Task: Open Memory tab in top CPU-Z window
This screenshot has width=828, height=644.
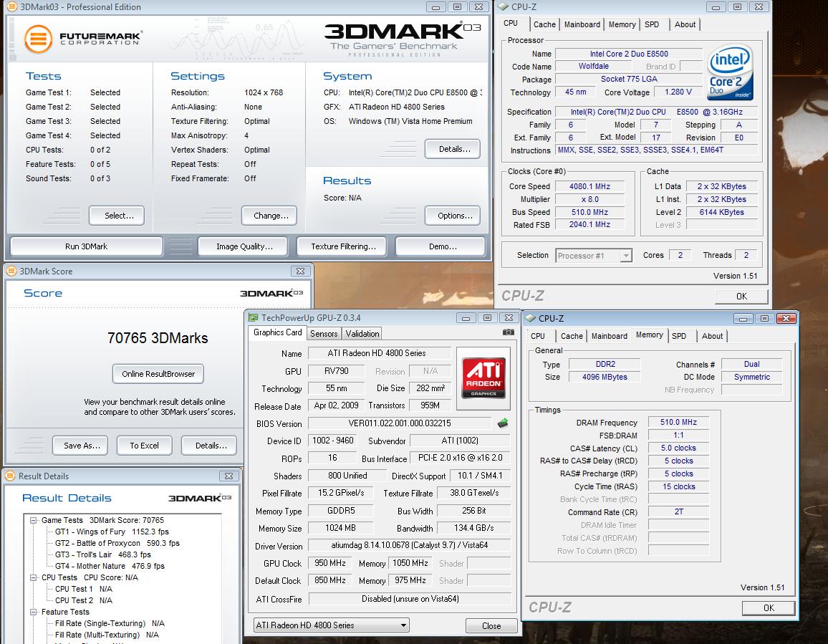Action: (x=622, y=24)
